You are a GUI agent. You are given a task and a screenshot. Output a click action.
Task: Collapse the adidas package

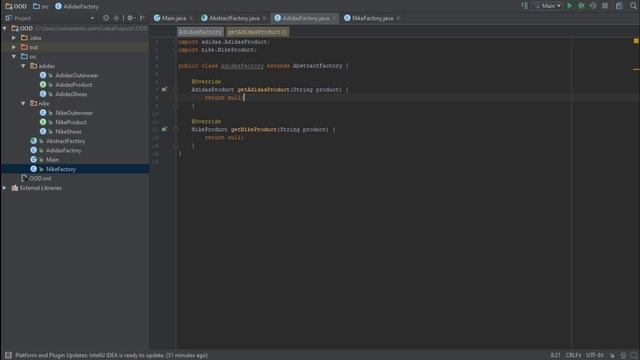coord(24,66)
